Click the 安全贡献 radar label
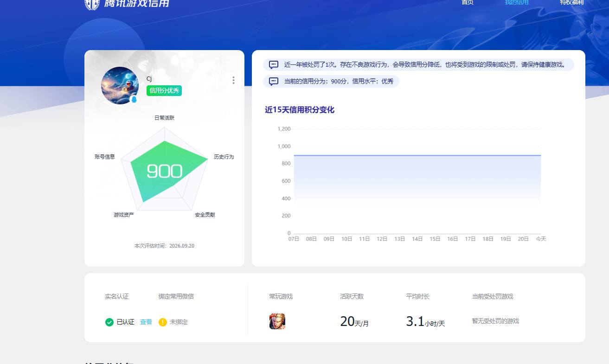609x364 pixels. coord(205,215)
